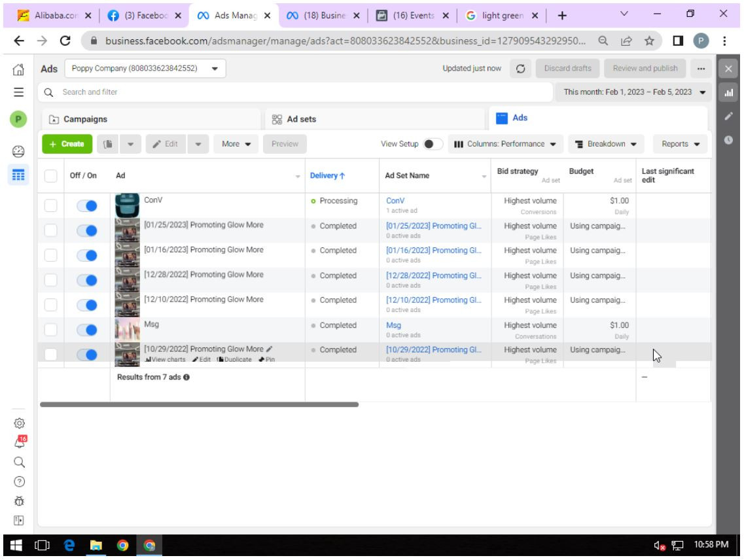Open the More dropdown menu
This screenshot has height=560, width=744.
point(236,144)
